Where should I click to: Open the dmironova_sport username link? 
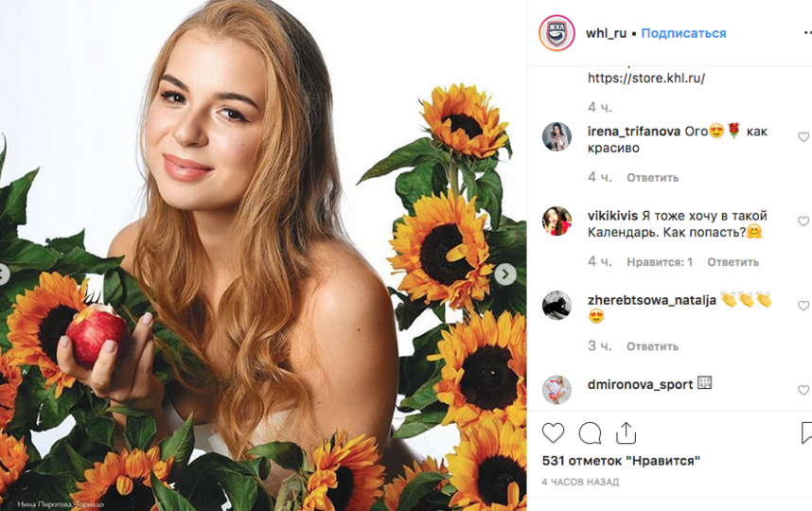tap(640, 384)
